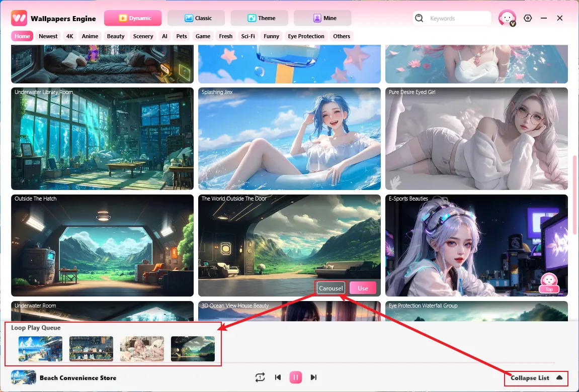Open the Underwater Library Room wallpaper
Viewport: 579px width, 392px height.
[102, 139]
